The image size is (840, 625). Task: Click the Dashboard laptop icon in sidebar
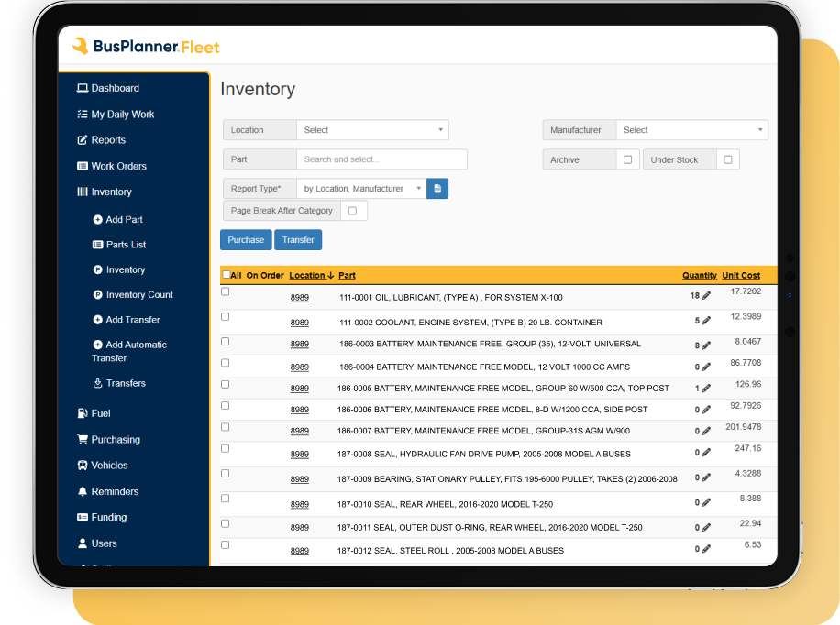coord(83,88)
